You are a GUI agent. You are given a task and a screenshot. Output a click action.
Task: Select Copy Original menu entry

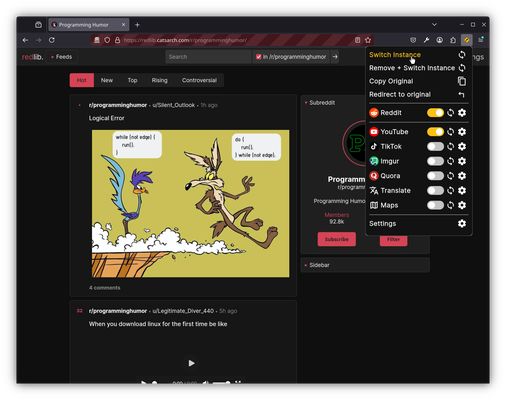(418, 81)
